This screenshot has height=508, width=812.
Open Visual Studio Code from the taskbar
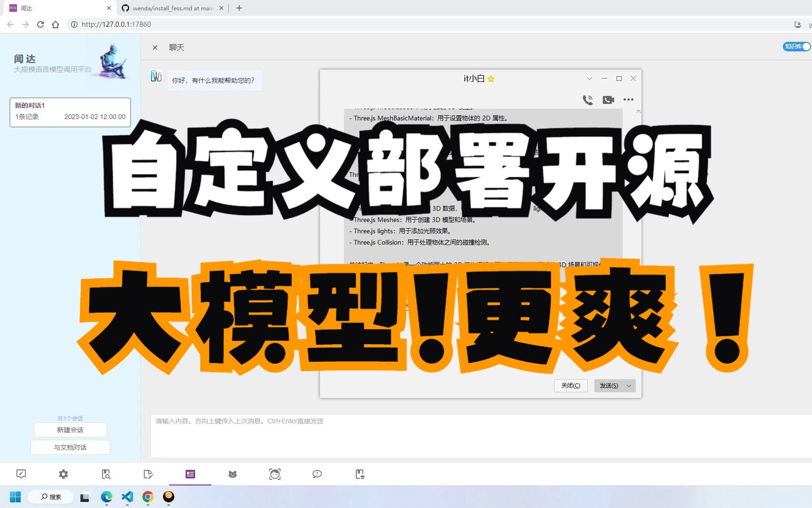click(x=127, y=497)
